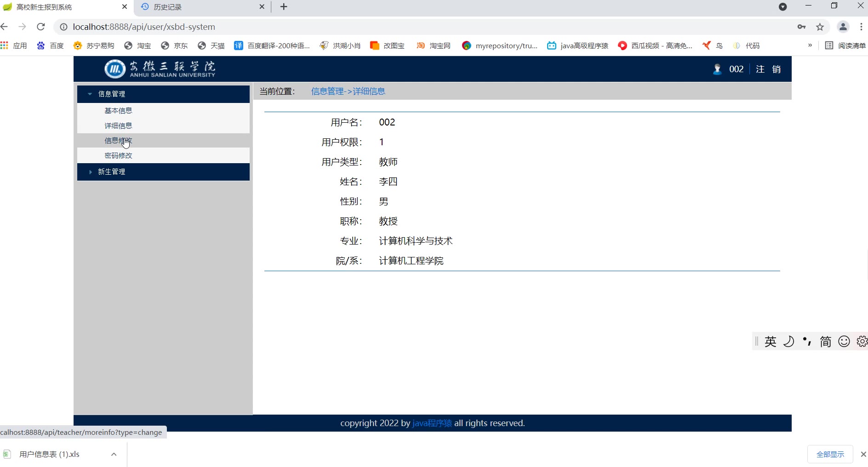Screen dimensions: 868x467
Task: Select the 信息修改 menu item
Action: click(x=118, y=141)
